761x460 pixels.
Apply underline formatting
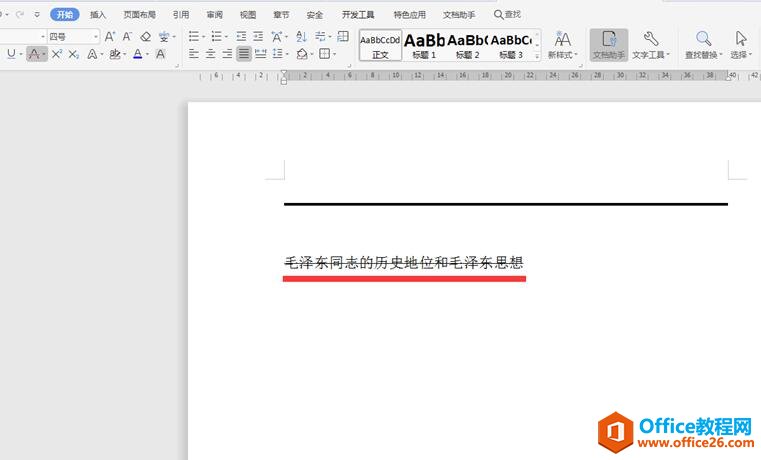point(11,54)
